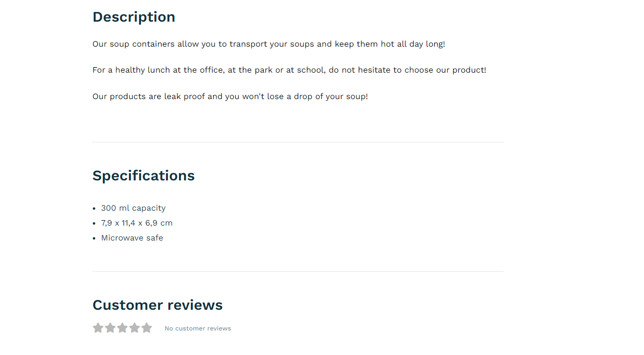The height and width of the screenshot is (355, 644).
Task: Click the divider line above Customer reviews
Action: [298, 271]
